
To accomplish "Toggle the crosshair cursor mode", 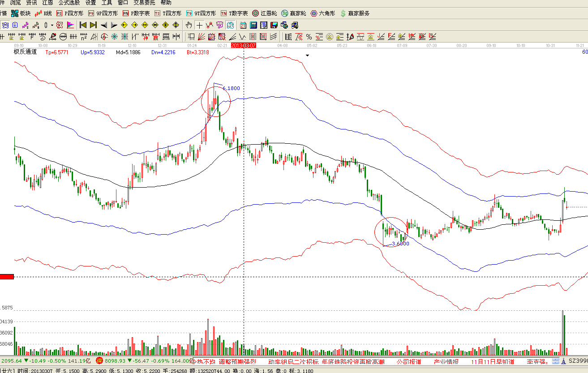I will tap(199, 25).
